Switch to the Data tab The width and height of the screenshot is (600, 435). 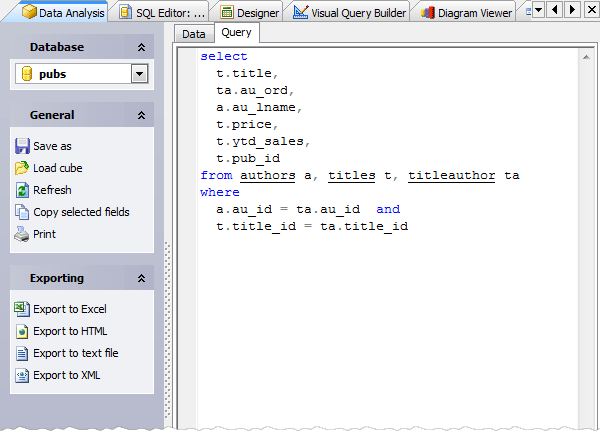pos(192,33)
